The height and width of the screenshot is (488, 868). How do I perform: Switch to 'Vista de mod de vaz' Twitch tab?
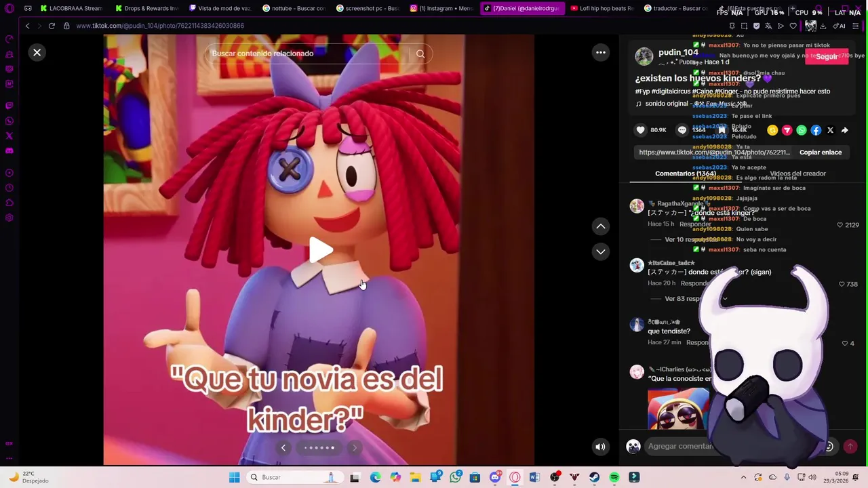coord(220,8)
